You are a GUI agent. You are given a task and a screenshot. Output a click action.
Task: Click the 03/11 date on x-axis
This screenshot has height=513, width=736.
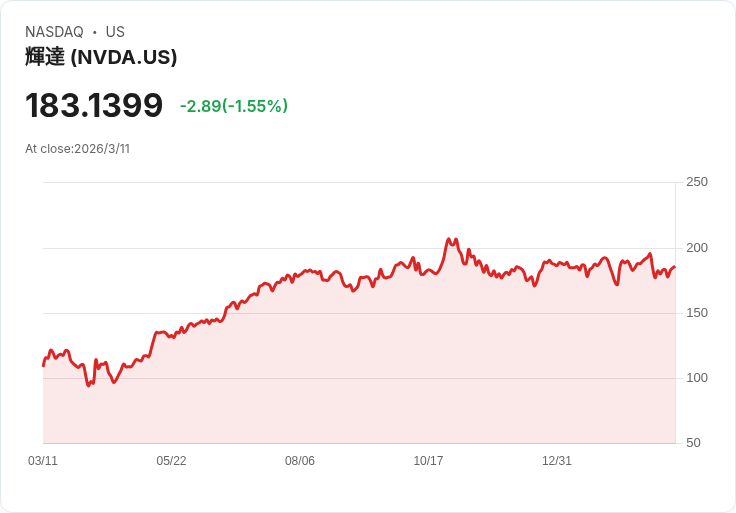(x=43, y=461)
